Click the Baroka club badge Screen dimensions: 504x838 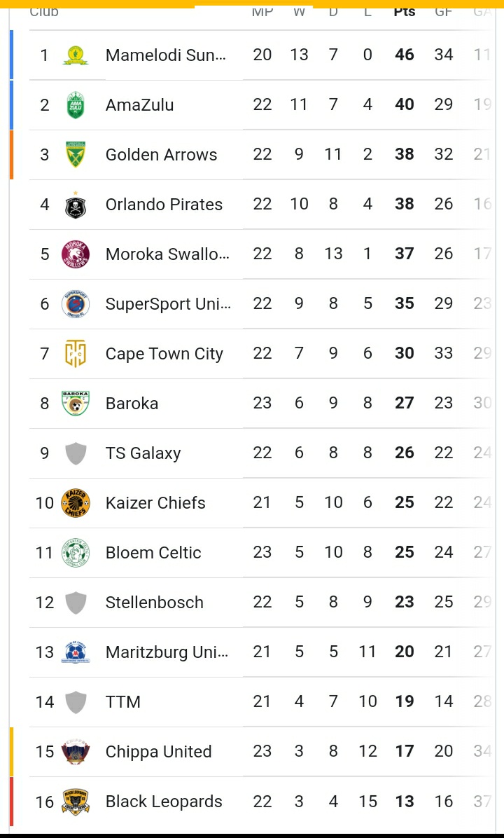[76, 404]
